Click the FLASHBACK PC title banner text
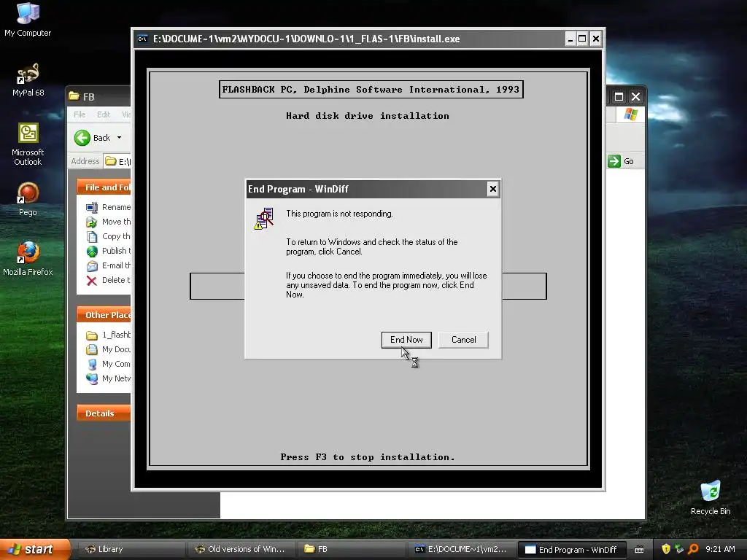This screenshot has height=560, width=747. [371, 90]
